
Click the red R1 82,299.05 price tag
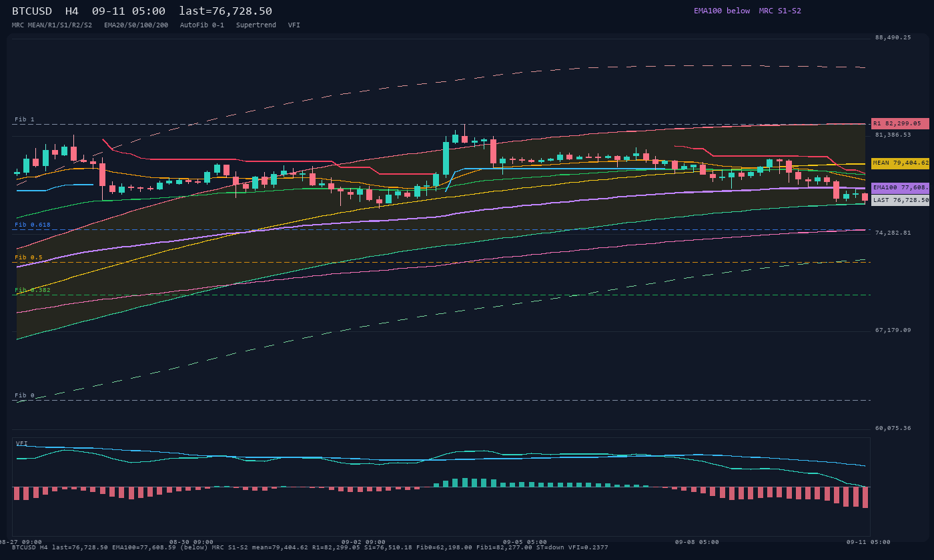[x=900, y=123]
